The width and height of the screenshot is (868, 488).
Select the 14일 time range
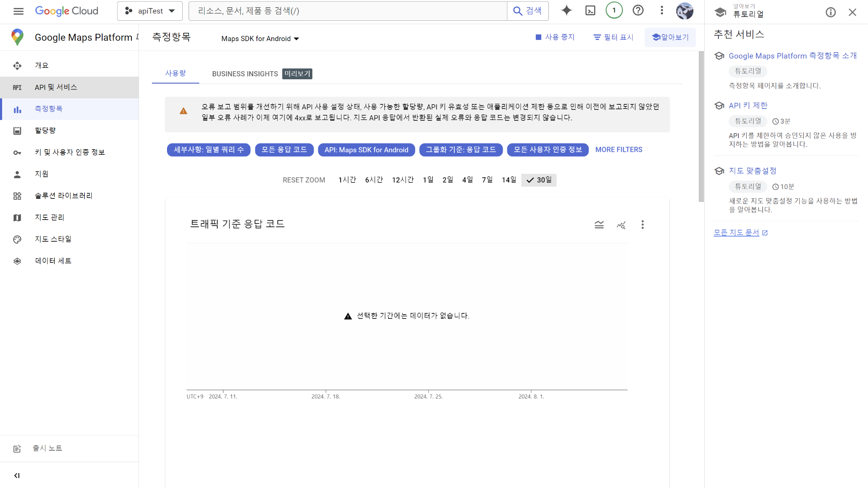pyautogui.click(x=509, y=180)
